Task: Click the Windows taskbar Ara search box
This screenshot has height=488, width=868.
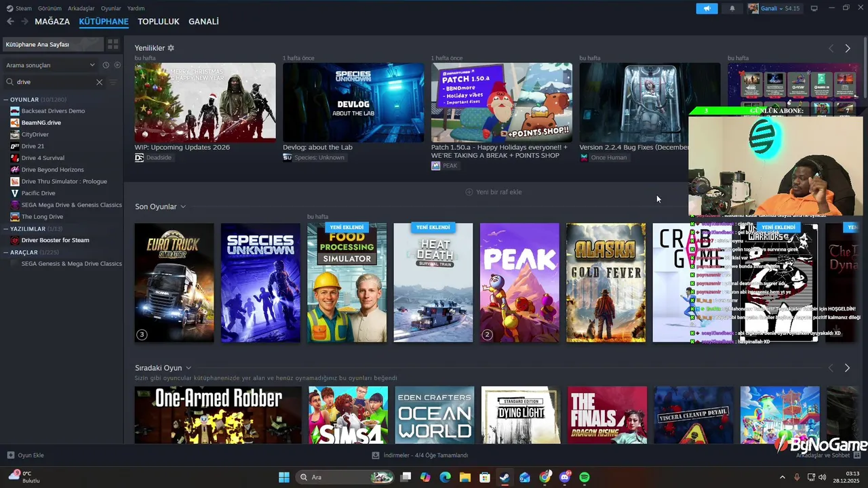Action: (346, 477)
